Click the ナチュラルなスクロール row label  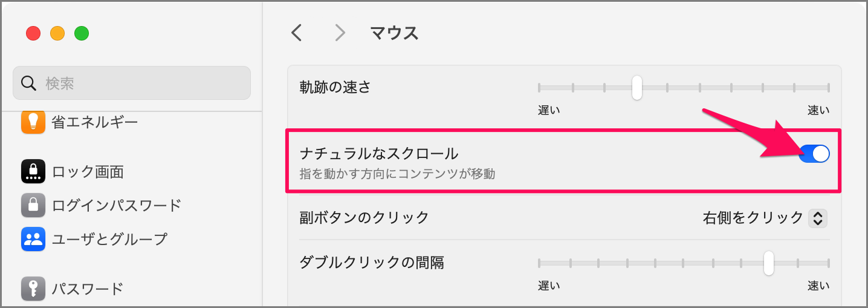point(379,154)
